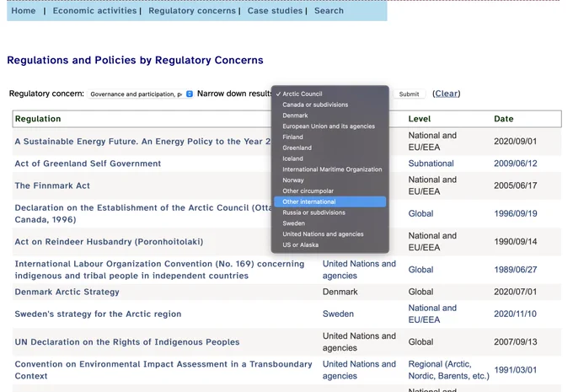Viewport: 573px width, 392px height.
Task: Open Convention on Environmental Impact Assessment link
Action: coord(163,370)
